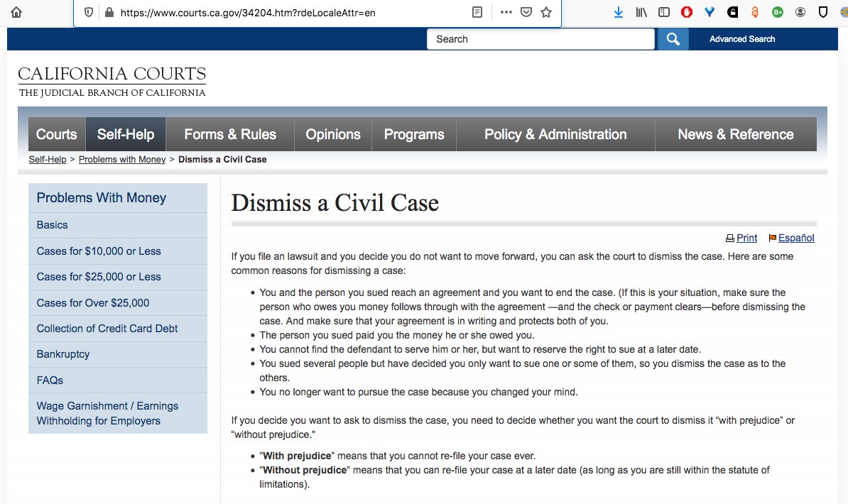Click the Dismiss a Civil Case heading
Viewport: 848px width, 504px height.
pos(335,203)
